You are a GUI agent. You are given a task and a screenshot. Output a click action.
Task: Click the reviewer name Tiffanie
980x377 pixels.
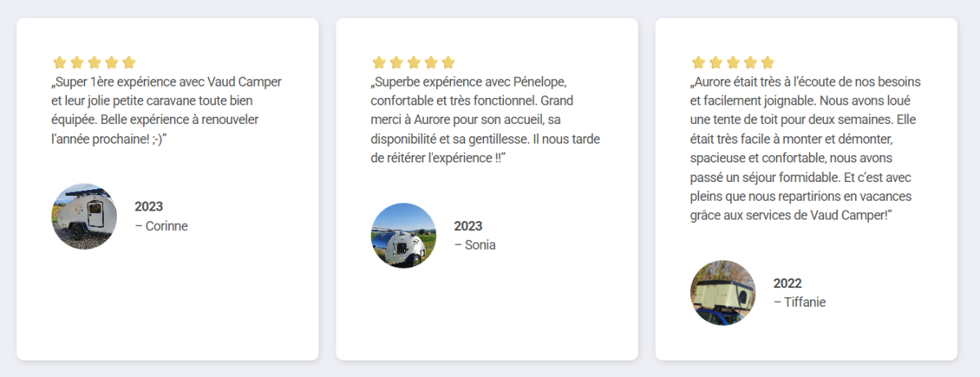pos(804,302)
